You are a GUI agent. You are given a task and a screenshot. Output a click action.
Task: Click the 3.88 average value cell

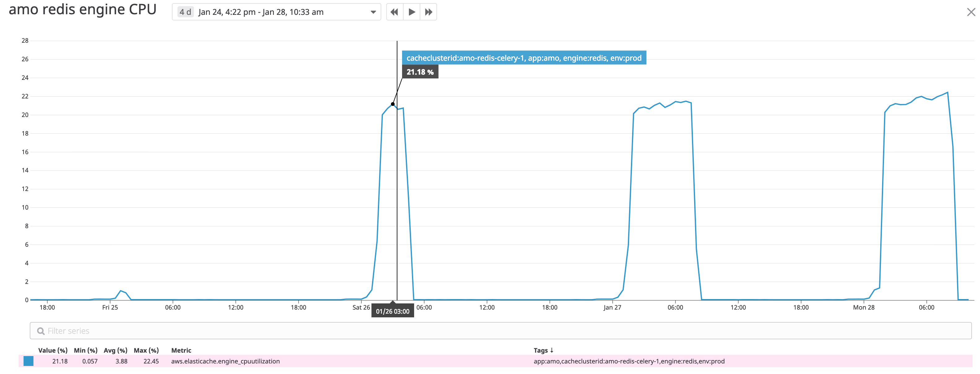pyautogui.click(x=121, y=361)
